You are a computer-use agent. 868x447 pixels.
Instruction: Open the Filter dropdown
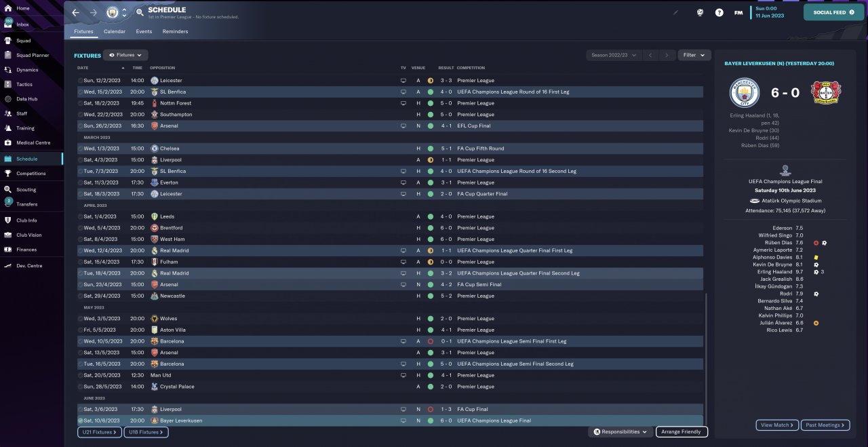[693, 55]
